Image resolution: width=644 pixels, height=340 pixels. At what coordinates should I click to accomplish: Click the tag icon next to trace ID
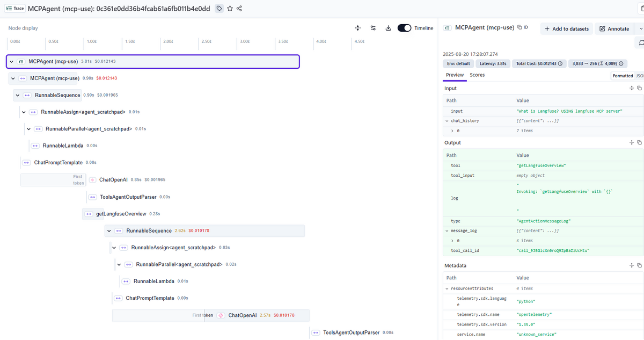click(x=219, y=9)
